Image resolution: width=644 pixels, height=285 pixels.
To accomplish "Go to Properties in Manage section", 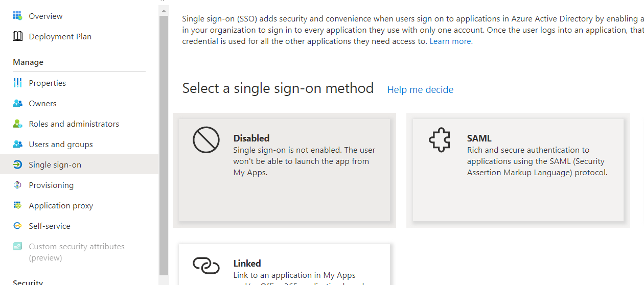I will (x=79, y=83).
